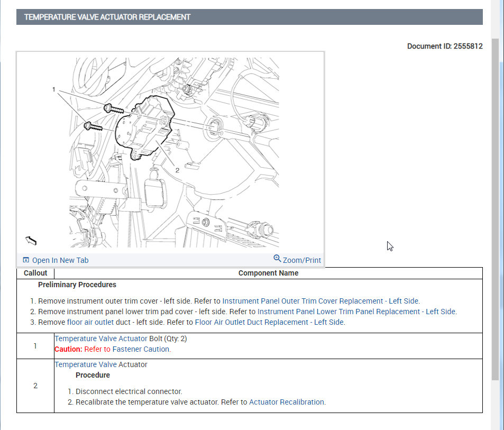Open the 'Open In New Tab' text link
Image resolution: width=504 pixels, height=430 pixels.
[60, 260]
